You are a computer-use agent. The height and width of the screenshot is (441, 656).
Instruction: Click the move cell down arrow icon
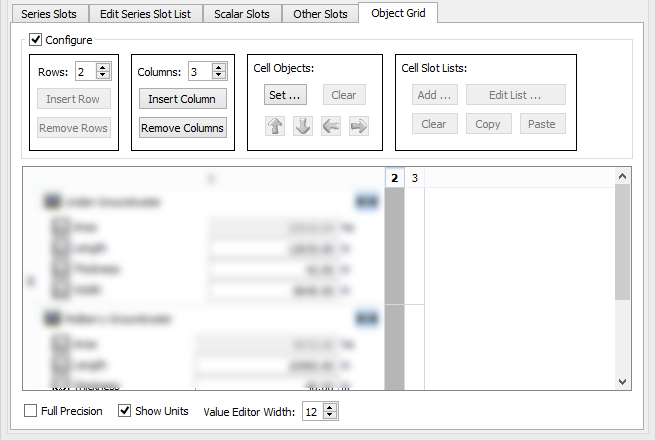(303, 126)
